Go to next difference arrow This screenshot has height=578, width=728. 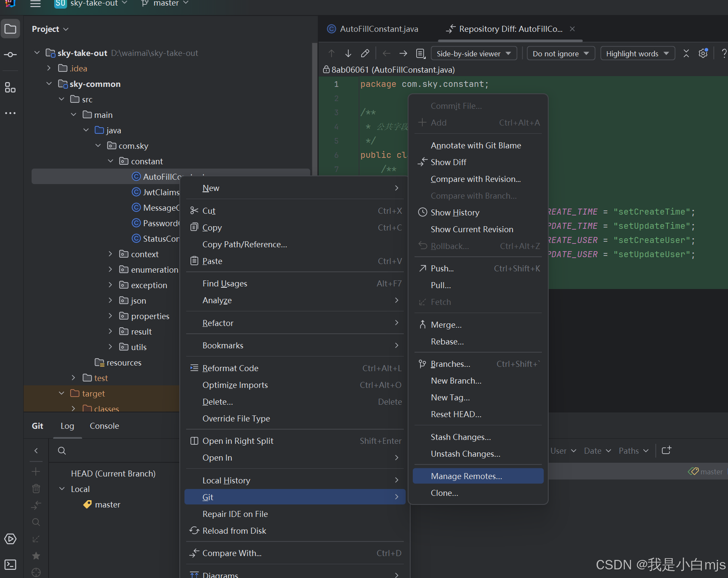(348, 53)
